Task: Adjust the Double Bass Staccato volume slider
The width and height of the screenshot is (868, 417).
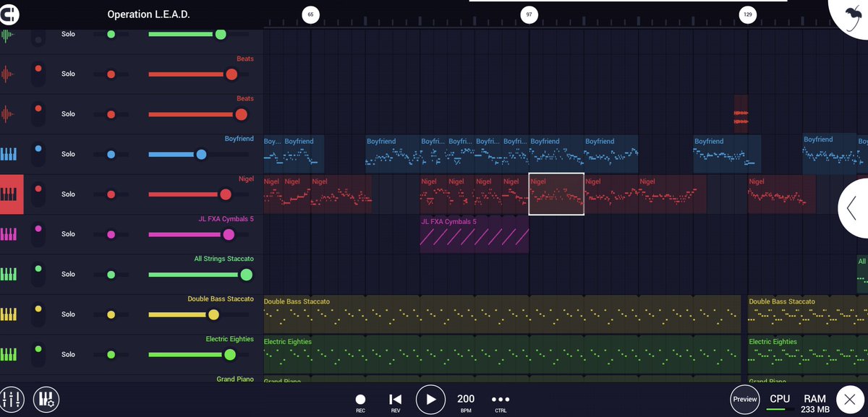Action: [213, 314]
